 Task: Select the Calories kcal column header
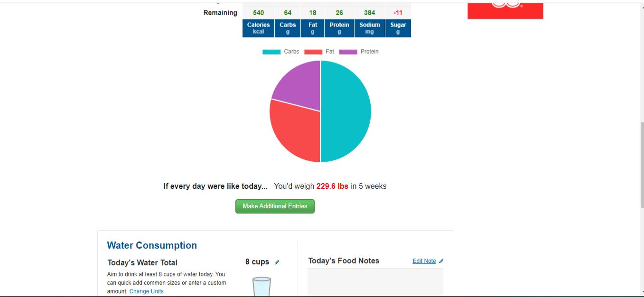258,28
